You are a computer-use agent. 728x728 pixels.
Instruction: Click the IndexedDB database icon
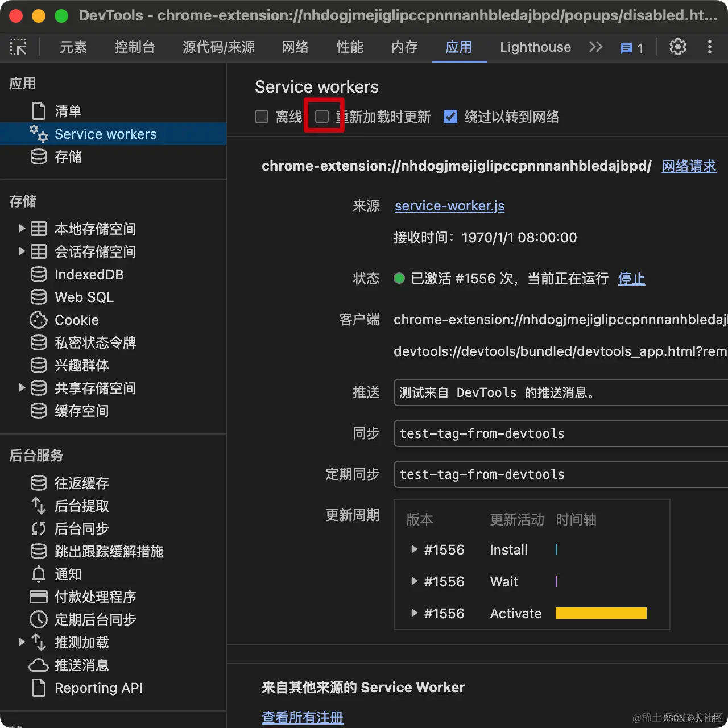(39, 274)
